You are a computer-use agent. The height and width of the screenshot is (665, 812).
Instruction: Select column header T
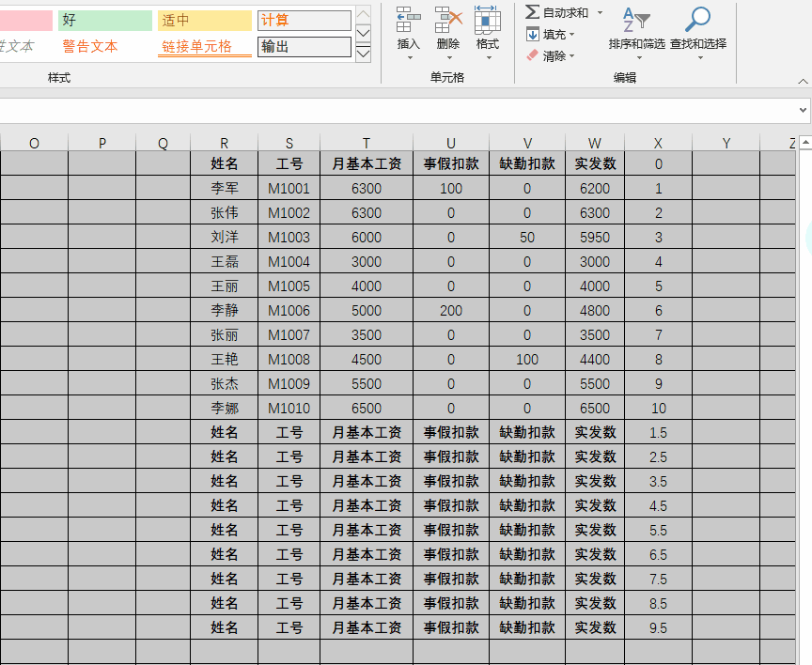point(367,143)
